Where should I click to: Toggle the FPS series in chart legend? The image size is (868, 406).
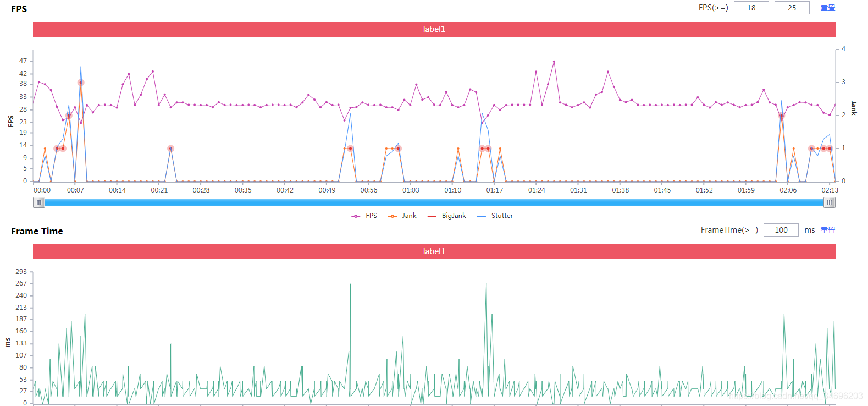pyautogui.click(x=364, y=216)
